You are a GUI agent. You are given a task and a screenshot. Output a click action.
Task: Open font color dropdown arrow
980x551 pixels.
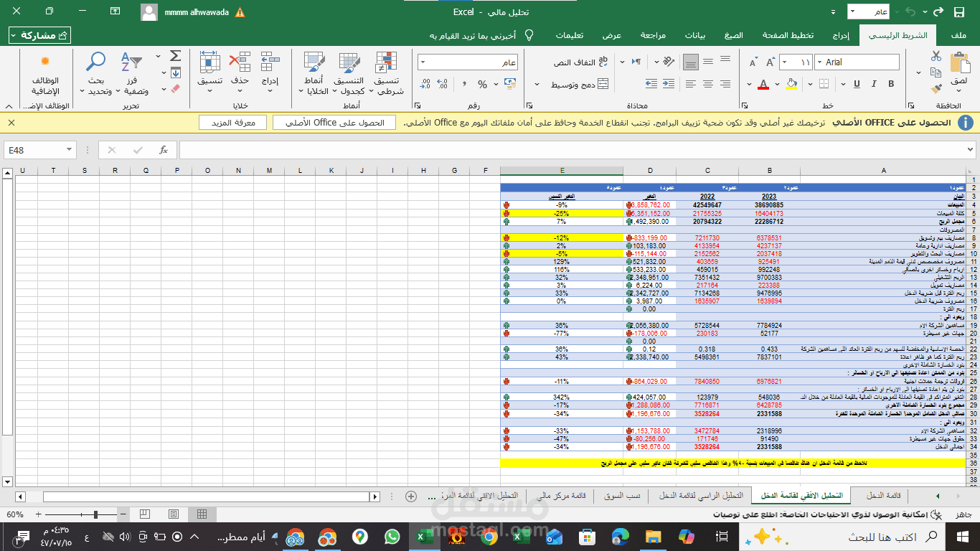[749, 84]
